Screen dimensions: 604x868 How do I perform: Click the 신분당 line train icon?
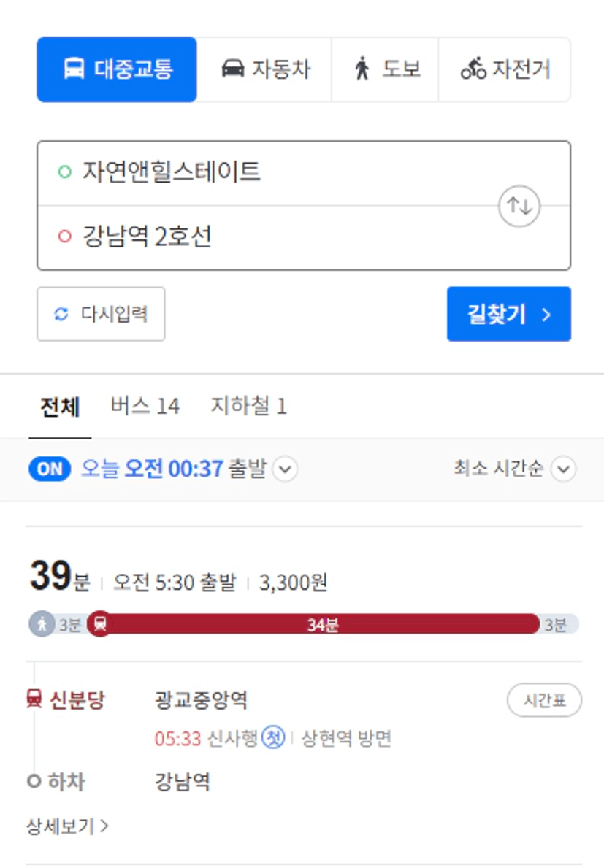pos(34,698)
